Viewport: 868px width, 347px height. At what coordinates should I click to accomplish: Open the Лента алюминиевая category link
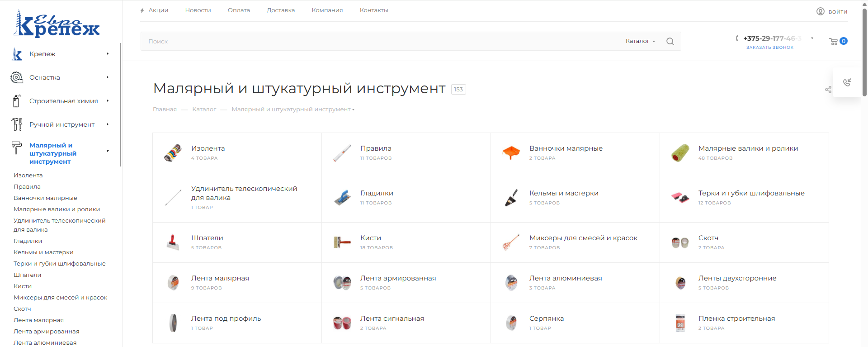(x=566, y=278)
